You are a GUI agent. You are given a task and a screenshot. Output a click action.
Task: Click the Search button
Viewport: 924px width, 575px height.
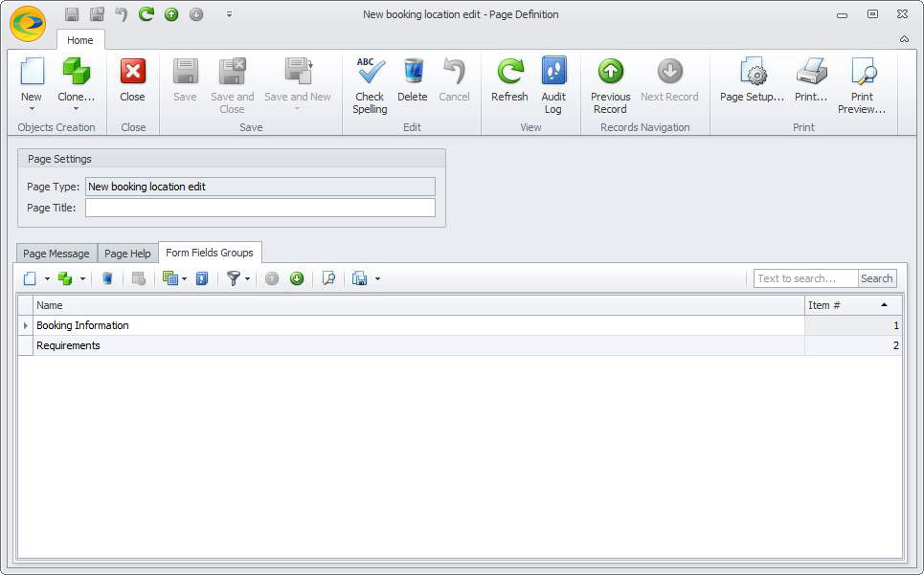(877, 278)
